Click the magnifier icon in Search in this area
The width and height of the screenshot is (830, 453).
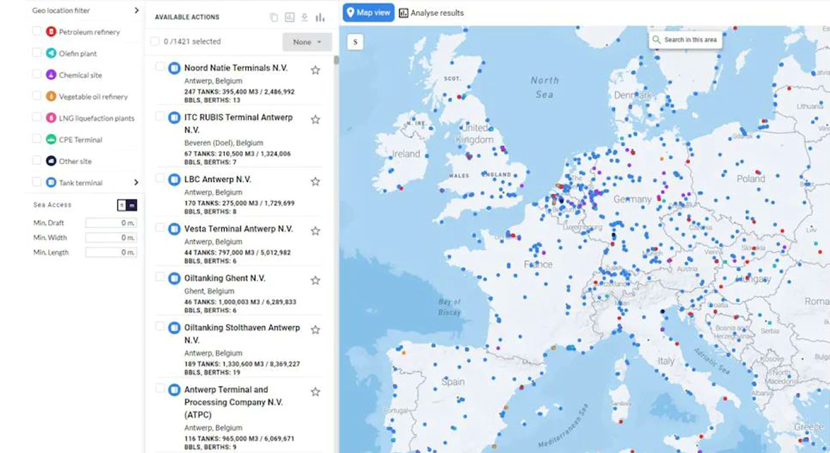(x=656, y=40)
